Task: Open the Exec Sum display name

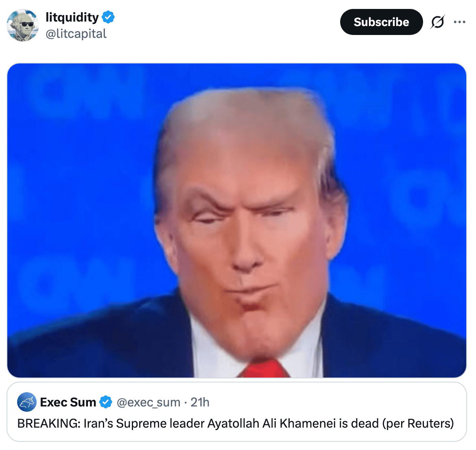Action: click(x=68, y=402)
